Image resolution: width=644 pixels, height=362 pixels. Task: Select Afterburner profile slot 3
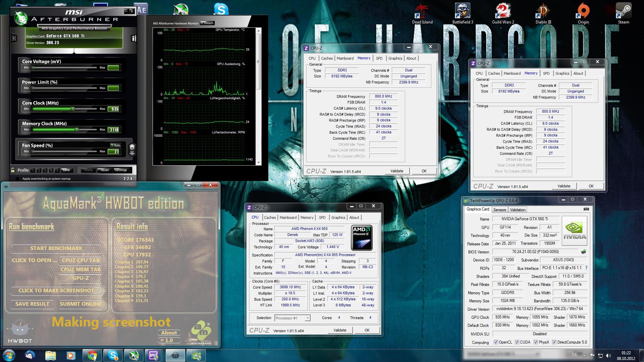pos(45,170)
